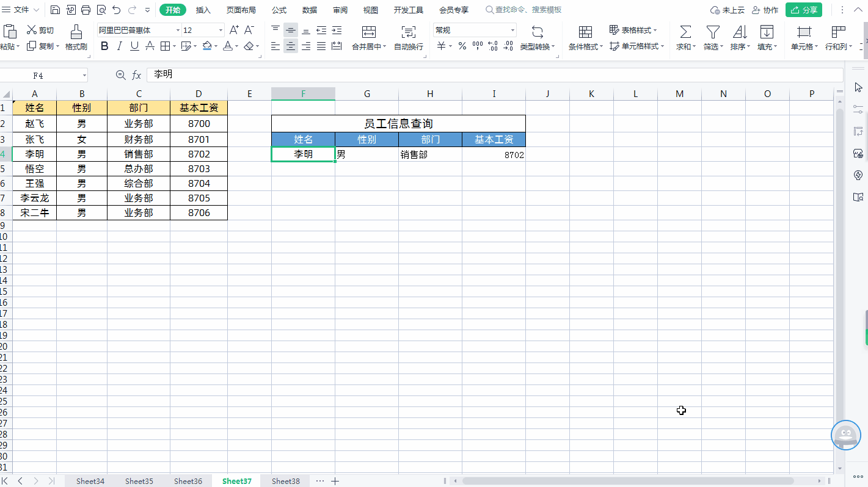Click the Save icon in quick access bar
The width and height of the screenshot is (868, 487).
tap(55, 10)
